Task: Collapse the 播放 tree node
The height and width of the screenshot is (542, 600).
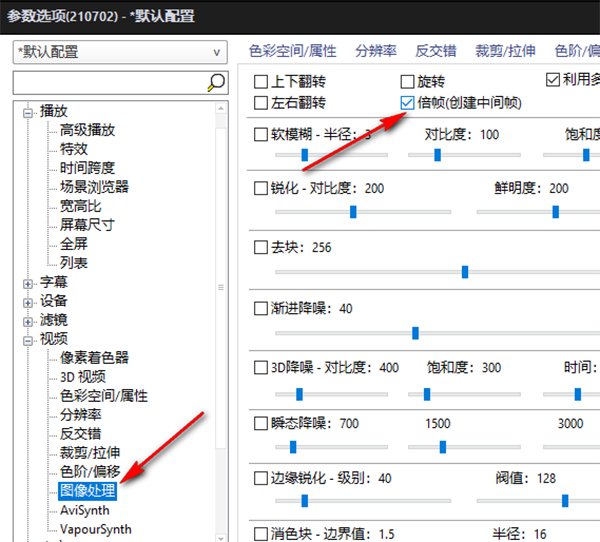Action: [x=28, y=111]
